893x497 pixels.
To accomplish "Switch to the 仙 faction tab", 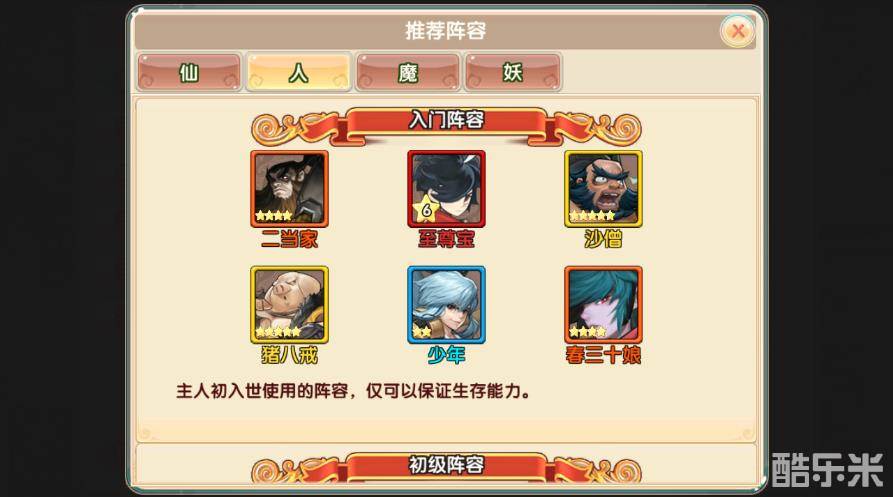I will click(x=189, y=72).
